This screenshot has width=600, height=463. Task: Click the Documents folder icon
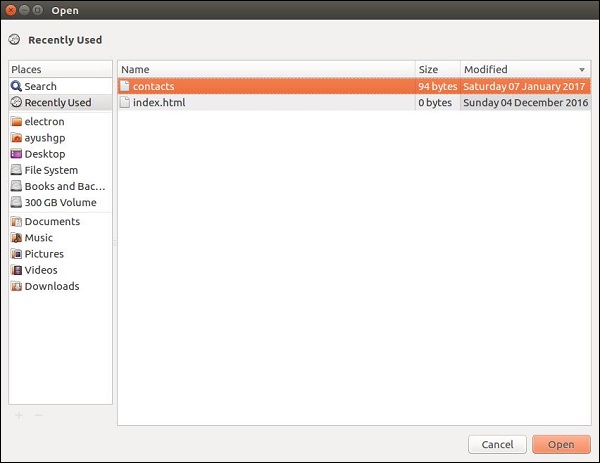(16, 222)
